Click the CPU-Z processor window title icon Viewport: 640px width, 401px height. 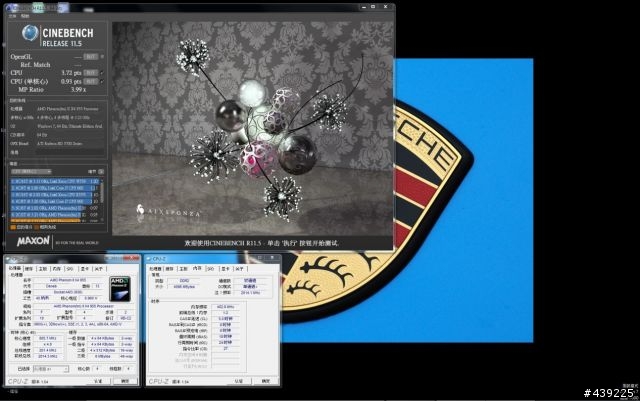[10, 259]
